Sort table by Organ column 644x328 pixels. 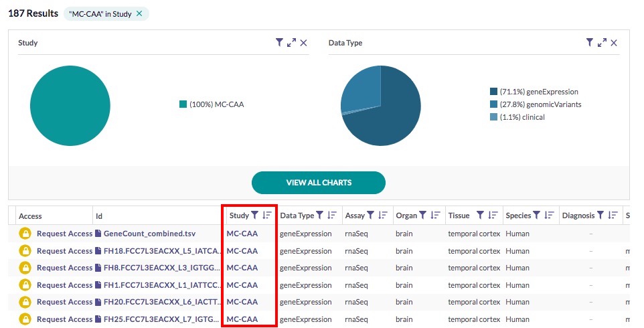[x=435, y=216]
